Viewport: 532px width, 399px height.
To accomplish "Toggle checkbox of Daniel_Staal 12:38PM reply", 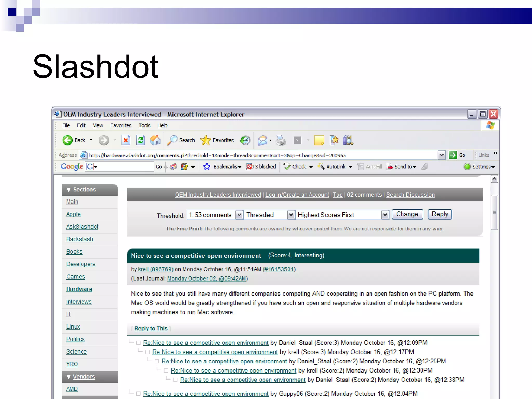I will point(175,380).
